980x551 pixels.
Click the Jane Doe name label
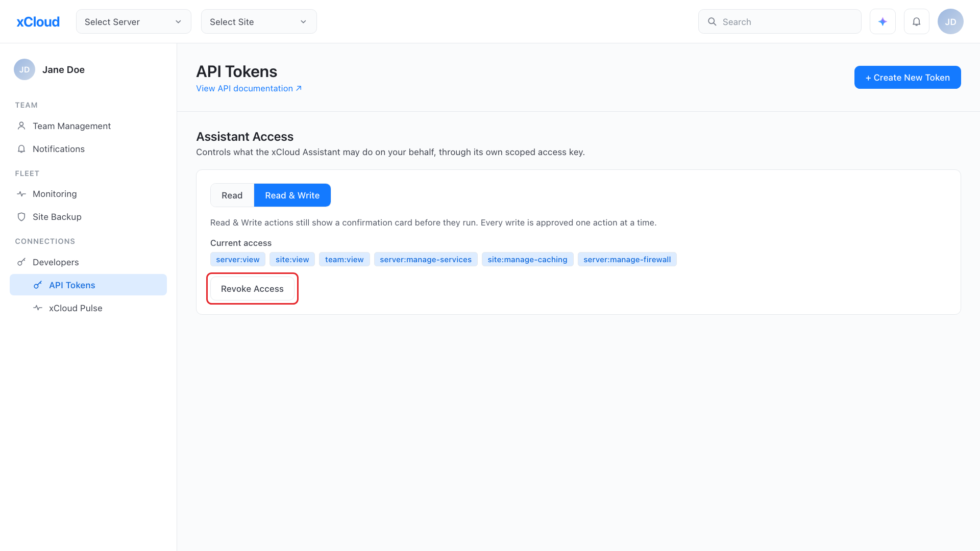[63, 69]
